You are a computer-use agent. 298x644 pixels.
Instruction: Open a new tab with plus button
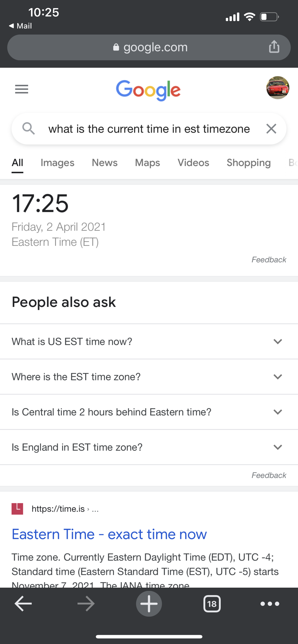(149, 603)
